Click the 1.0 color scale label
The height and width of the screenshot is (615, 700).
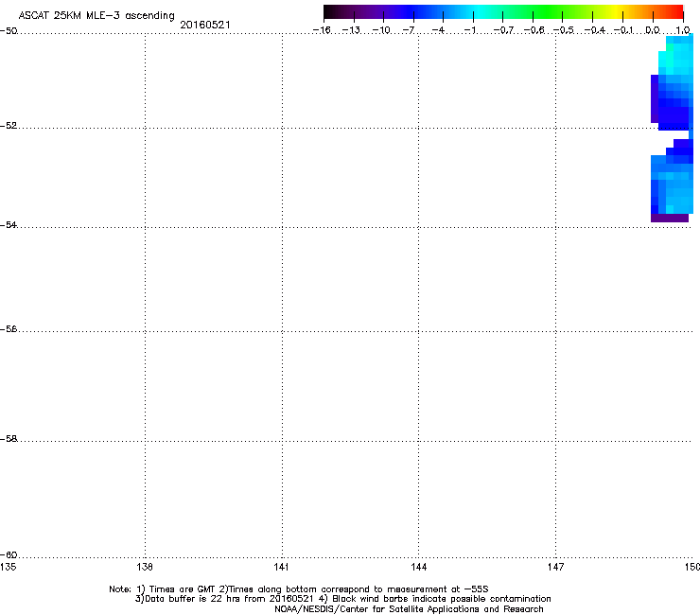pos(683,30)
